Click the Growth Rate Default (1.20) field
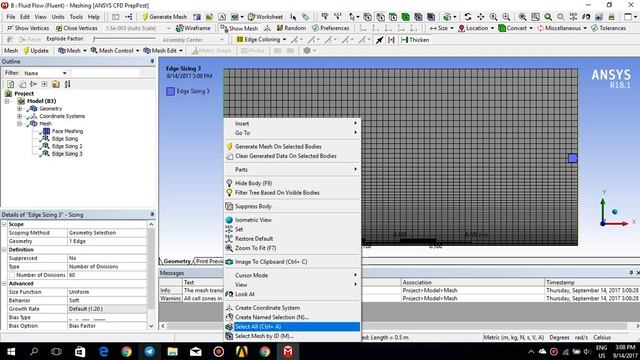Screen dimensions: 640x360 (107, 309)
